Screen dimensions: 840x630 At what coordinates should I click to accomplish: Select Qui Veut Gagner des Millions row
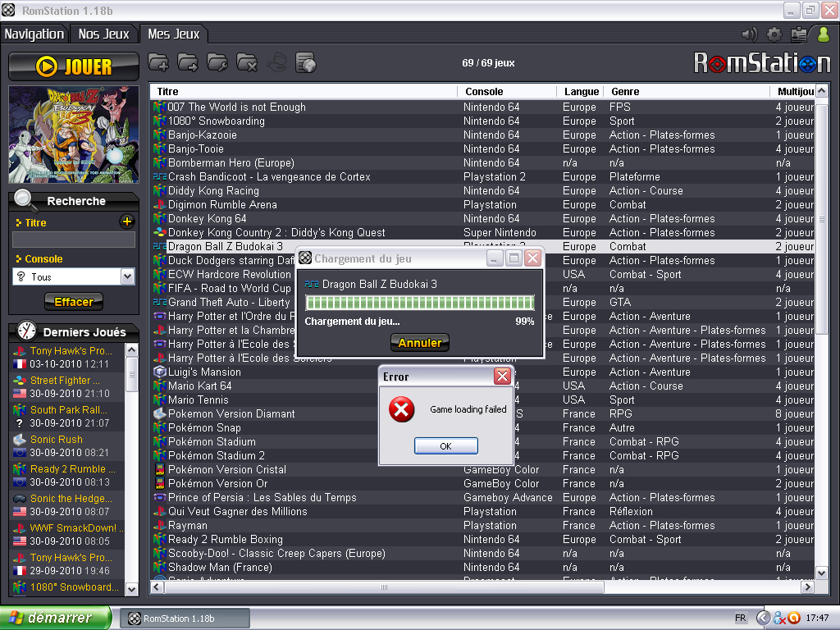pos(482,512)
